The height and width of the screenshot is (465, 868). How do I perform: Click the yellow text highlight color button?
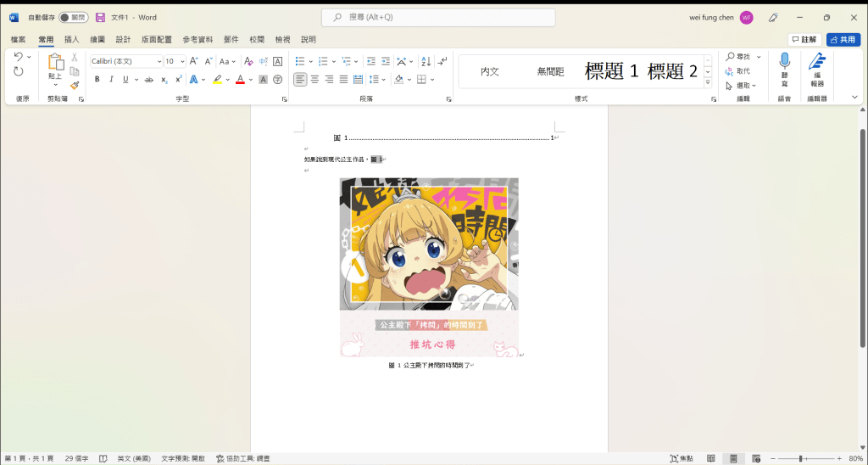(x=217, y=80)
